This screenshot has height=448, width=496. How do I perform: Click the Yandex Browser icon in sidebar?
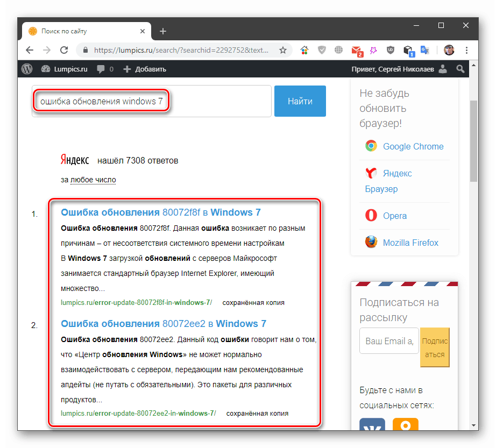[x=371, y=173]
